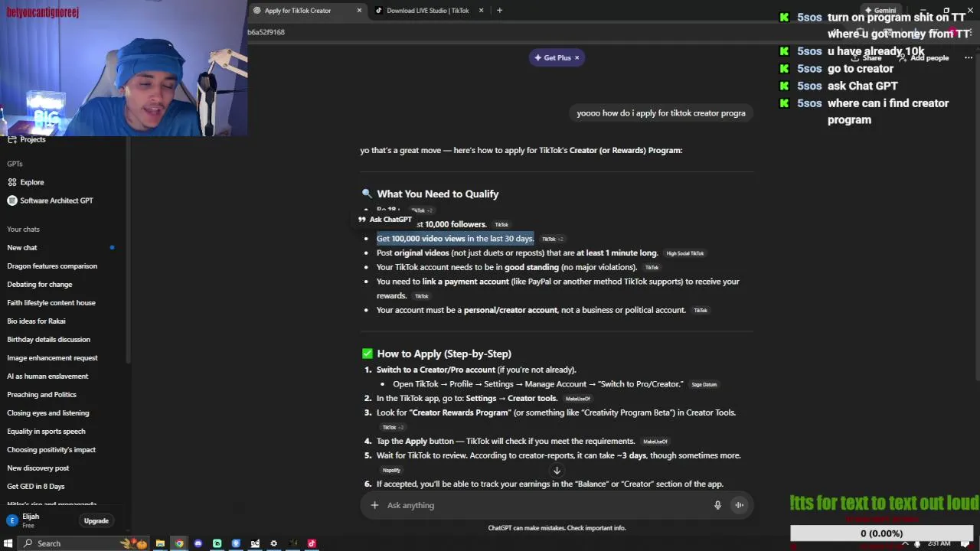Screen dimensions: 980x551
Task: Switch to Chrome in the taskbar
Action: 179,543
